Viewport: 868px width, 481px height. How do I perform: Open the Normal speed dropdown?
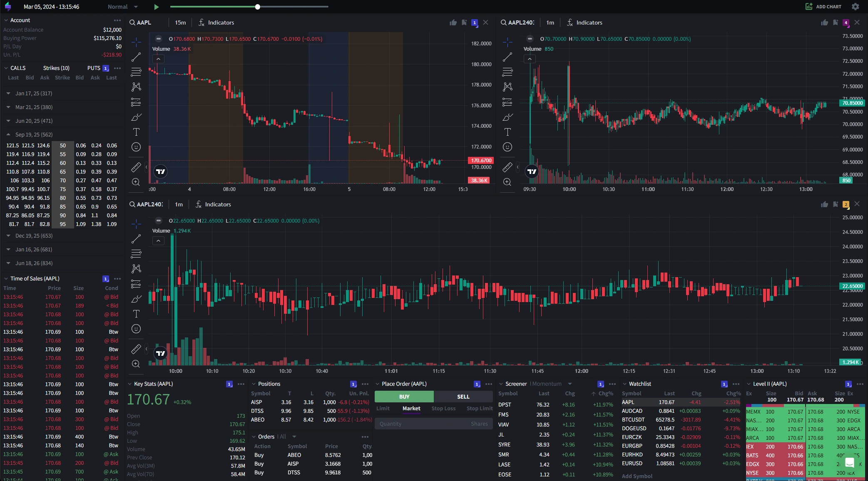(x=123, y=7)
